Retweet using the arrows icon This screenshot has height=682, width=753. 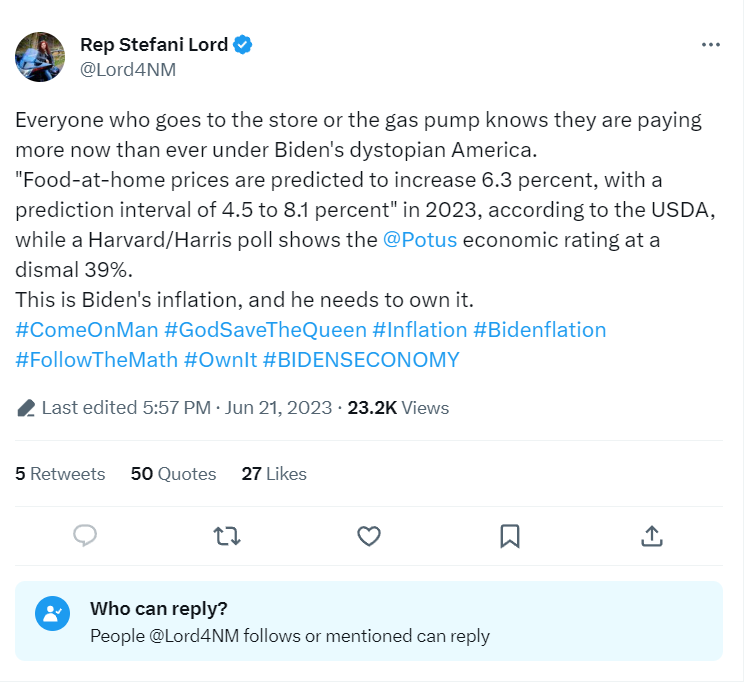click(x=228, y=536)
